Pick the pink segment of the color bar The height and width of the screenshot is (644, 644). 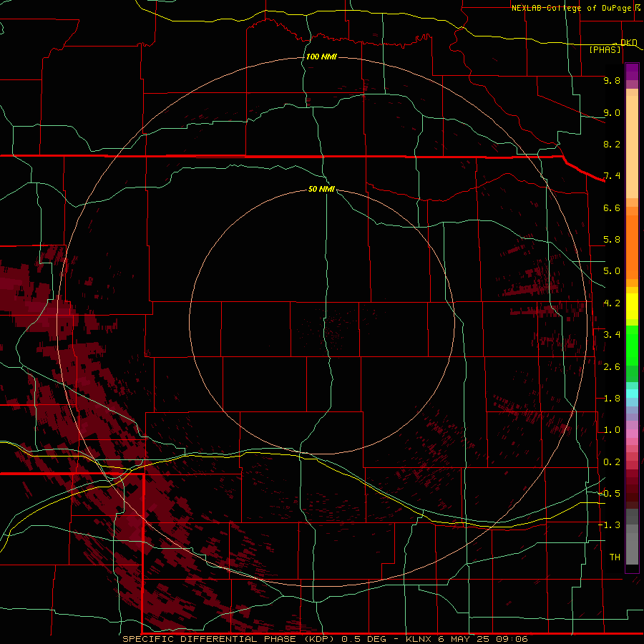click(632, 434)
